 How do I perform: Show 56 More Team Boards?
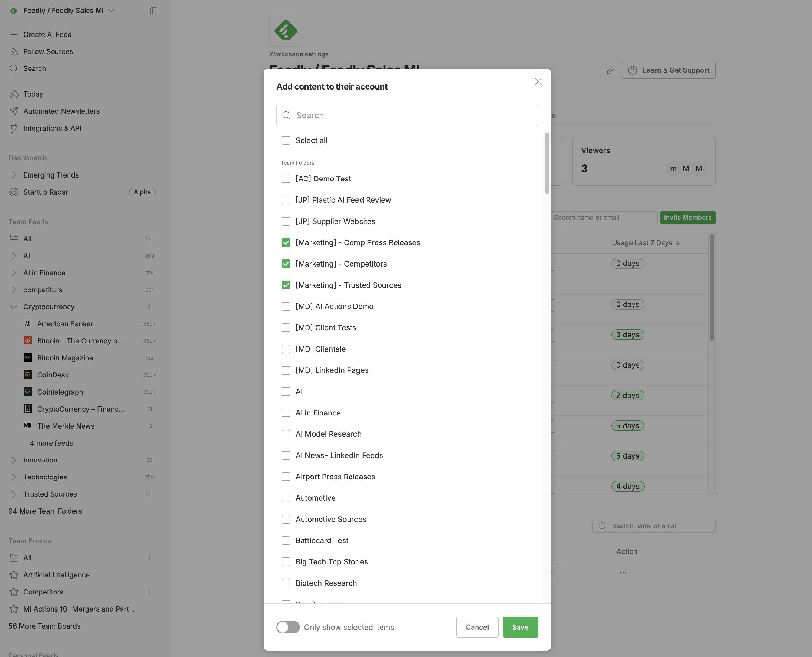click(44, 626)
